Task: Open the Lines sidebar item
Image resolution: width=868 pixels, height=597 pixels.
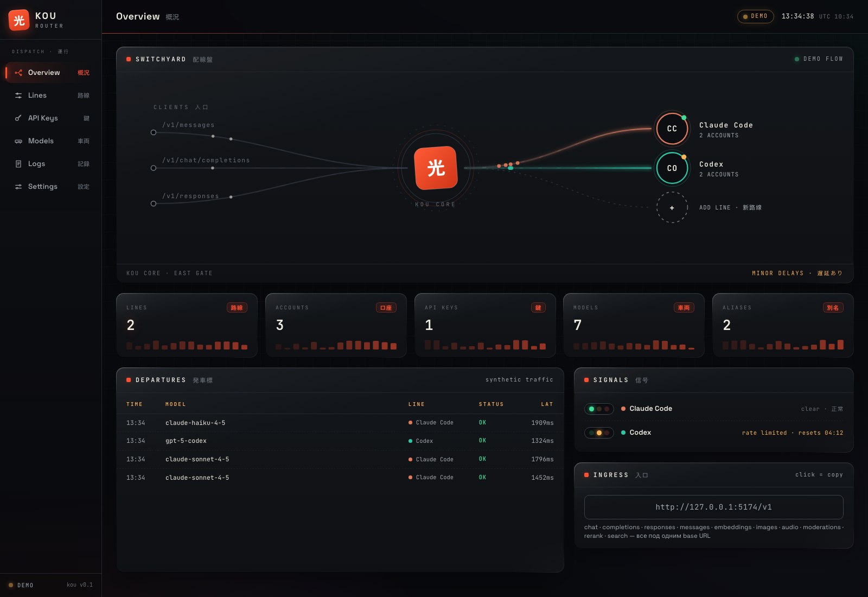Action: click(x=51, y=96)
